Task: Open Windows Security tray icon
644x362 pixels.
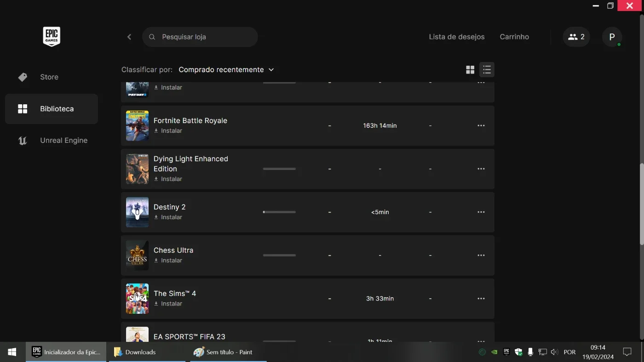Action: [518, 352]
